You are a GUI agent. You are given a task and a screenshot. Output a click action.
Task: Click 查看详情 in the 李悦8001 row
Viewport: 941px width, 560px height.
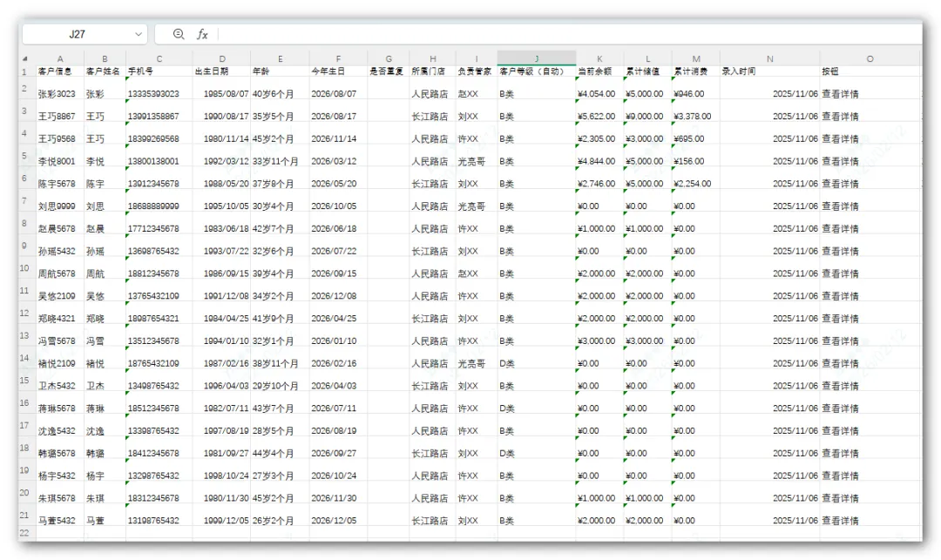tap(840, 161)
